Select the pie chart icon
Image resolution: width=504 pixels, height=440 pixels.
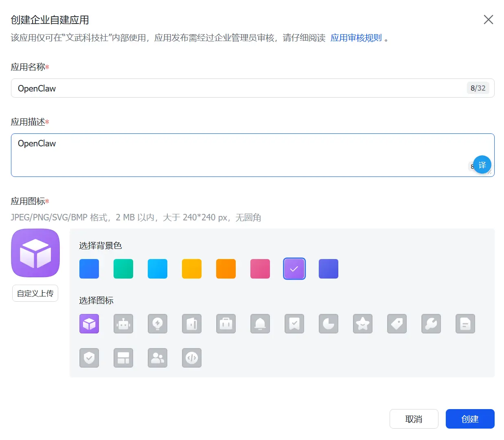point(329,324)
